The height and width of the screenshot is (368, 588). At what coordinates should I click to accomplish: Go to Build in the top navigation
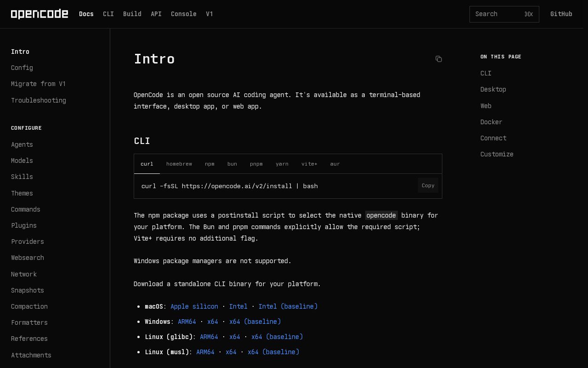point(132,14)
